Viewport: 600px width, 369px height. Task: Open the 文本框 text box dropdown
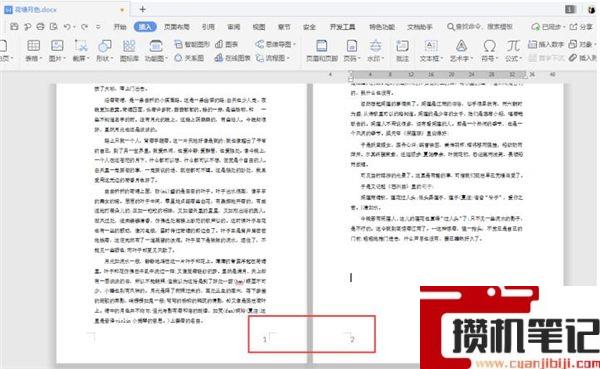click(431, 51)
